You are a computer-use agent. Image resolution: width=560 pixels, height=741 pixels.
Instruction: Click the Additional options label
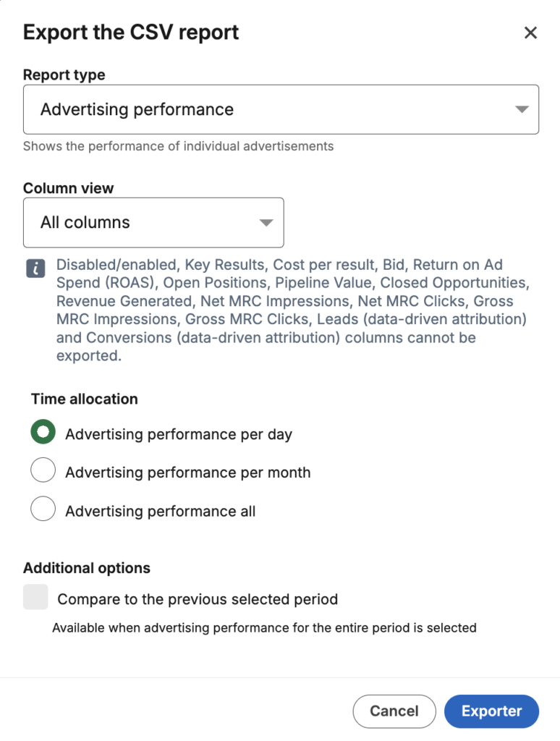86,568
